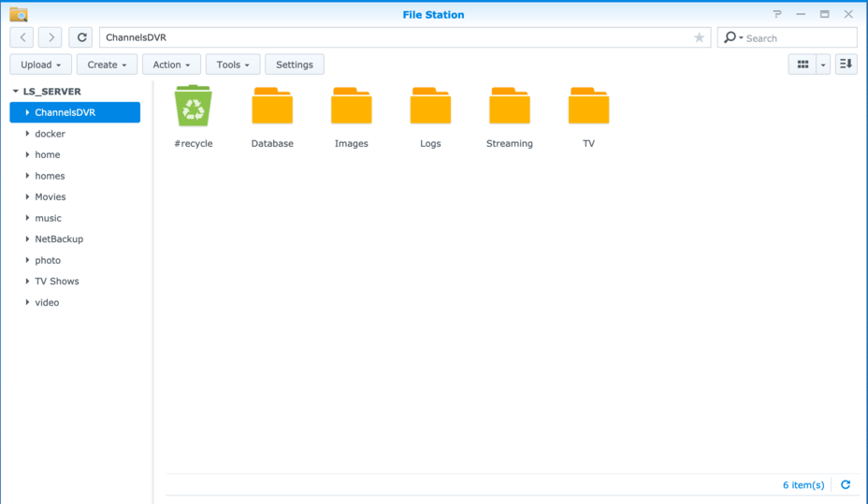Expand the homes folder arrow
Viewport: 868px width, 504px height.
point(27,176)
